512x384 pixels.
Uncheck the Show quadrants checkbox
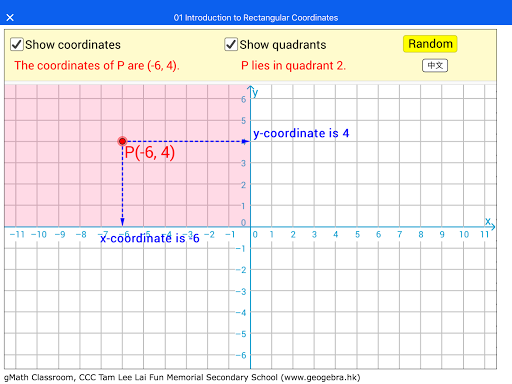[x=231, y=44]
